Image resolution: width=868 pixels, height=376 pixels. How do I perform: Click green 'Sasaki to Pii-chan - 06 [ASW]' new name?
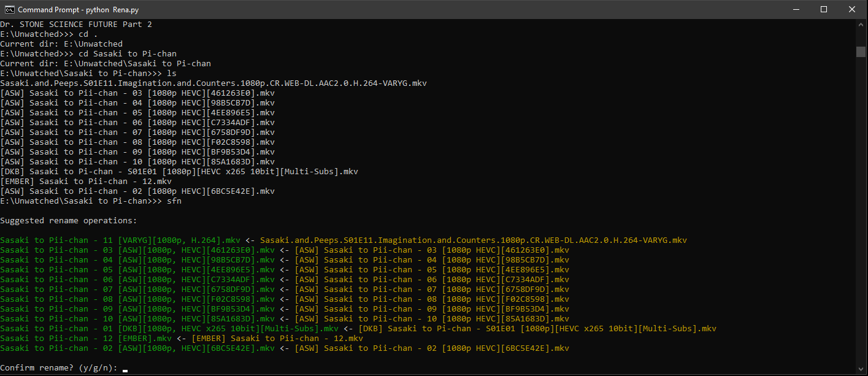pyautogui.click(x=137, y=280)
